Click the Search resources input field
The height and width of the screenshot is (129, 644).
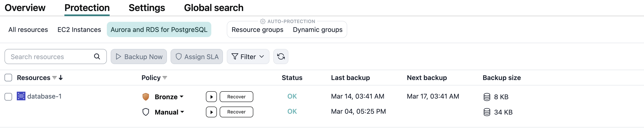pos(50,57)
